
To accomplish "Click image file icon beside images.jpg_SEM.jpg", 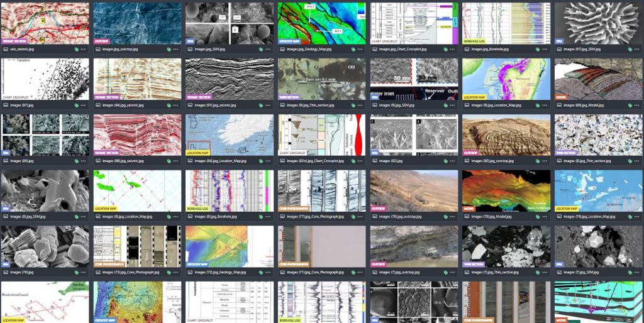I will (190, 48).
